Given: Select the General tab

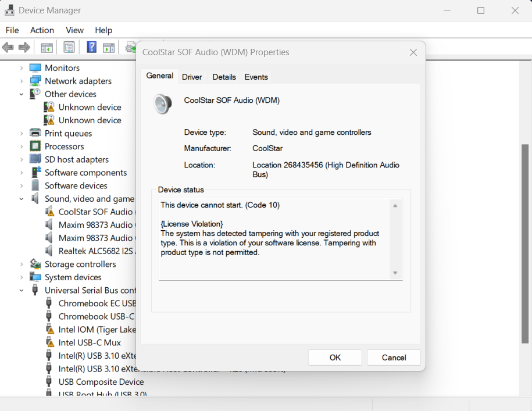Looking at the screenshot, I should (159, 76).
